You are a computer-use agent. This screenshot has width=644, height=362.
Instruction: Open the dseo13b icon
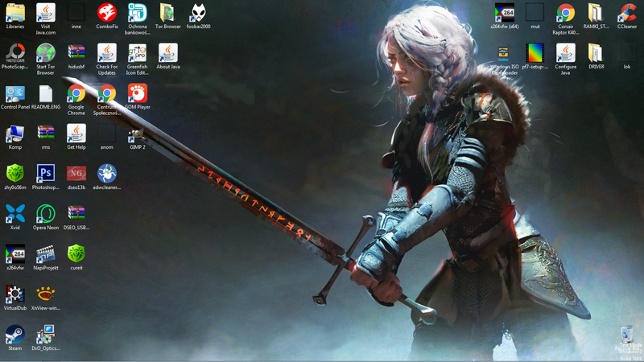click(76, 174)
